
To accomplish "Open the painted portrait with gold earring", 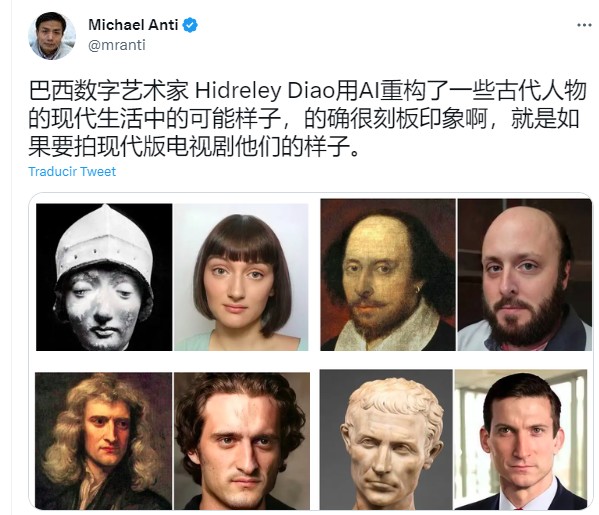I will pyautogui.click(x=388, y=275).
